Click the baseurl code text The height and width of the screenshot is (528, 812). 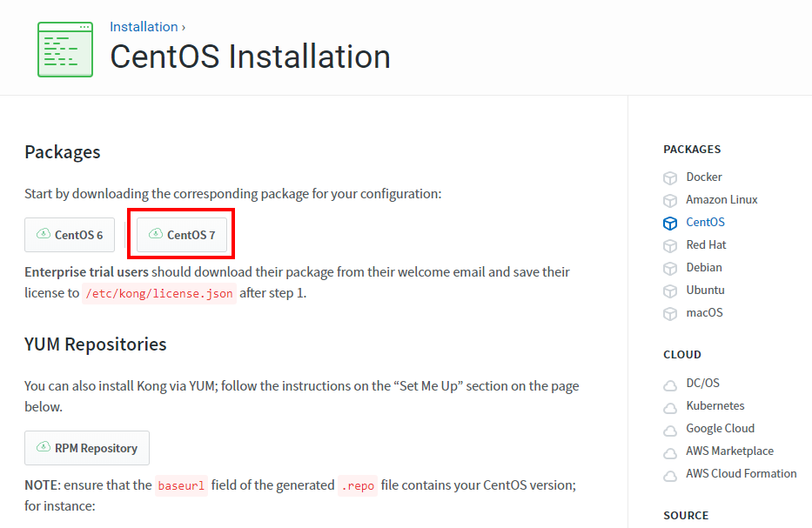click(181, 486)
